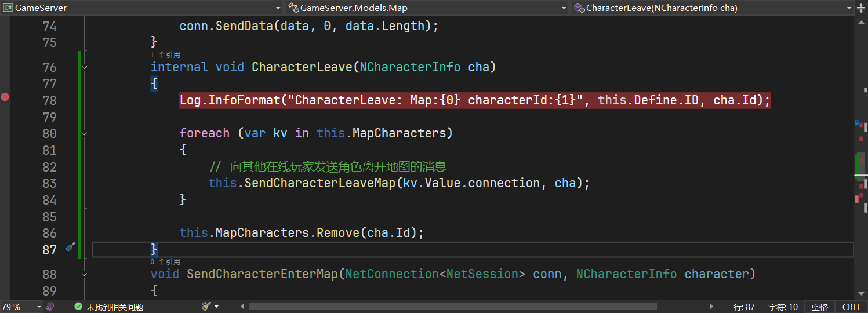Click the method icon beside CharacterLeave

click(579, 8)
